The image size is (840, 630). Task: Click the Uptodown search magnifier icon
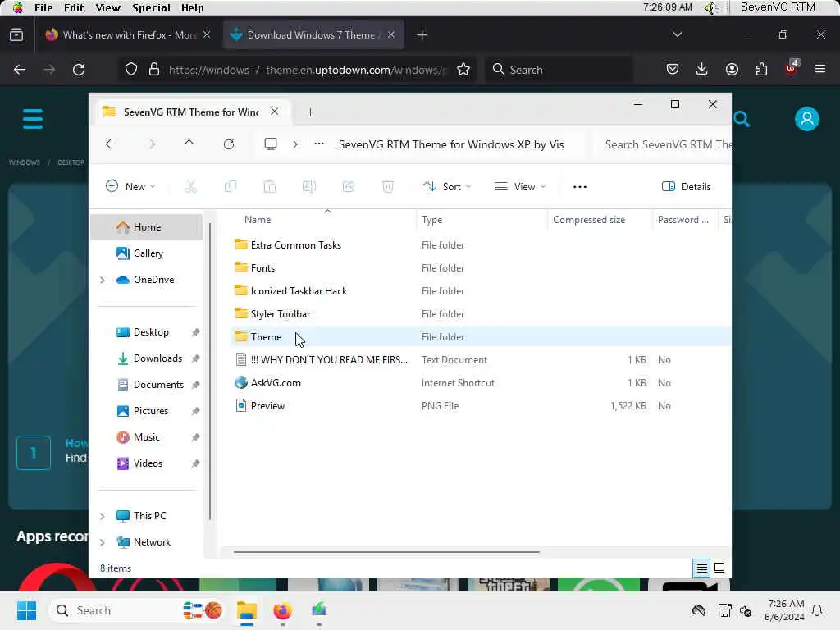click(742, 119)
